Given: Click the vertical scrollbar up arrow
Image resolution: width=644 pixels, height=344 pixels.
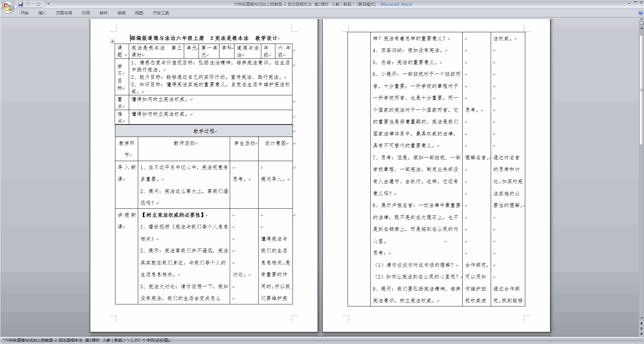Looking at the screenshot, I should (x=641, y=28).
